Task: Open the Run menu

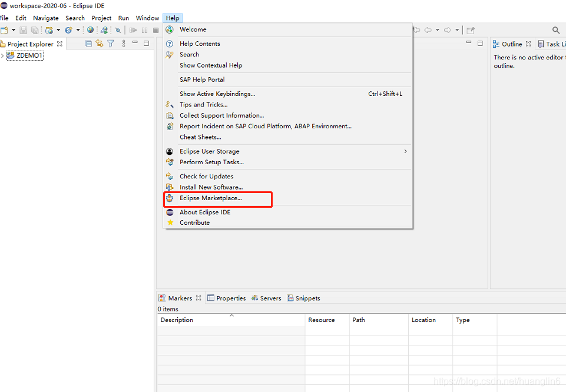Action: tap(124, 18)
